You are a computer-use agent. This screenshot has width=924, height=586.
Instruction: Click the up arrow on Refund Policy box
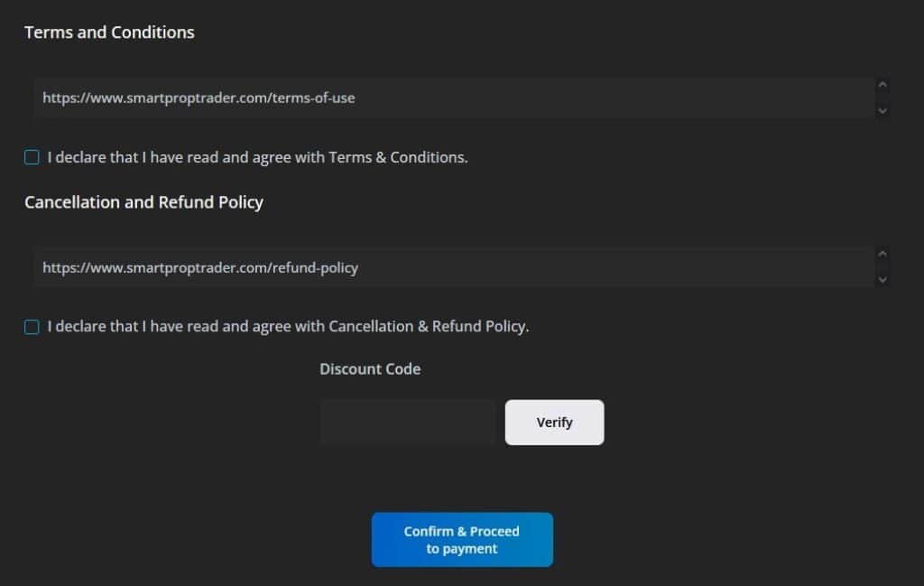882,256
